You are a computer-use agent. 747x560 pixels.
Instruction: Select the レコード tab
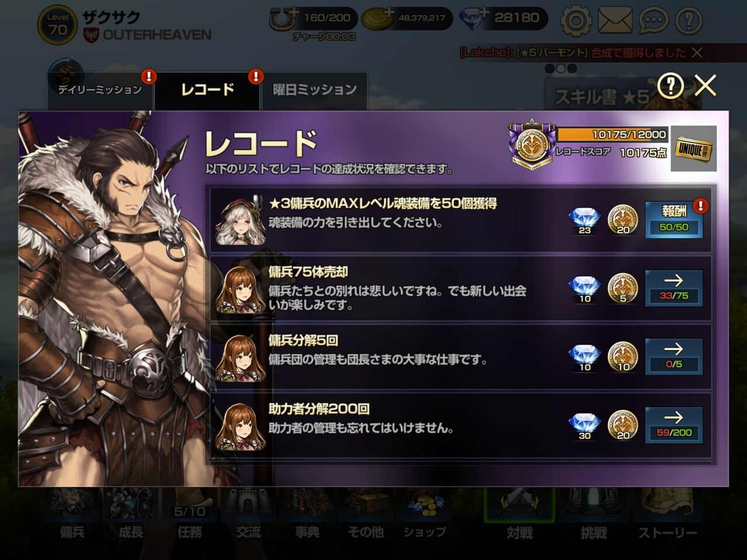click(207, 90)
